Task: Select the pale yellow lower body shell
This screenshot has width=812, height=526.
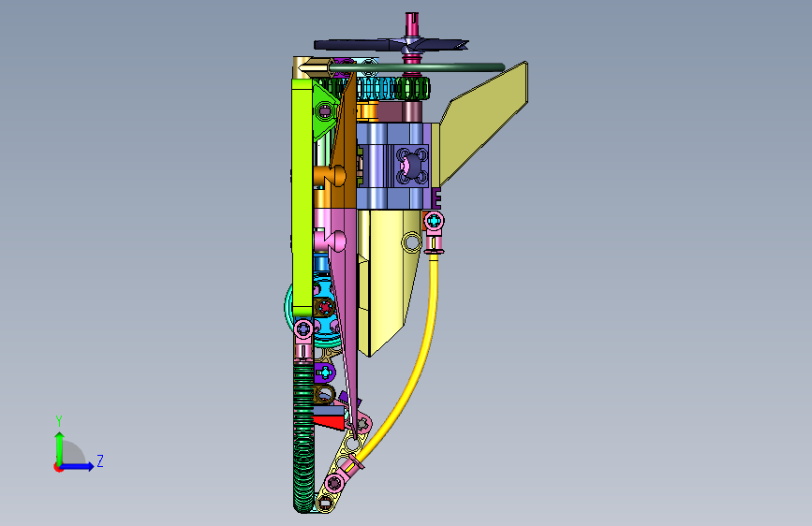Action: pyautogui.click(x=389, y=280)
